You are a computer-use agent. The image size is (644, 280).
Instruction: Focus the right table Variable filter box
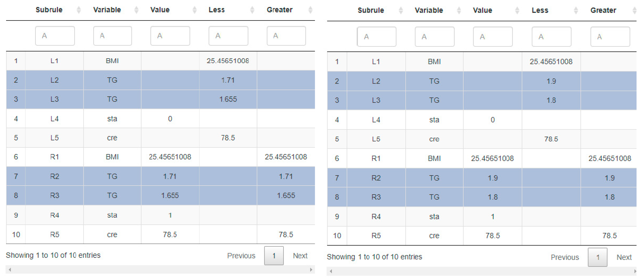(434, 37)
